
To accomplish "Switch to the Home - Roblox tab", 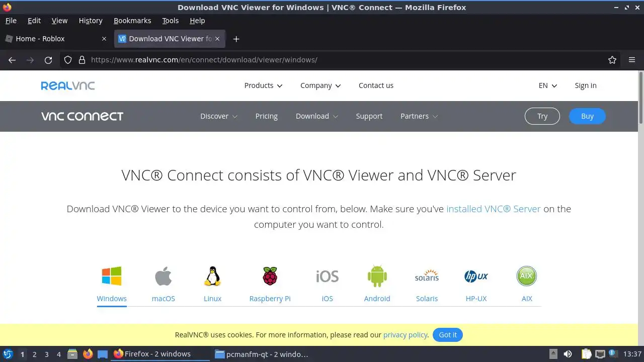I will pos(56,39).
